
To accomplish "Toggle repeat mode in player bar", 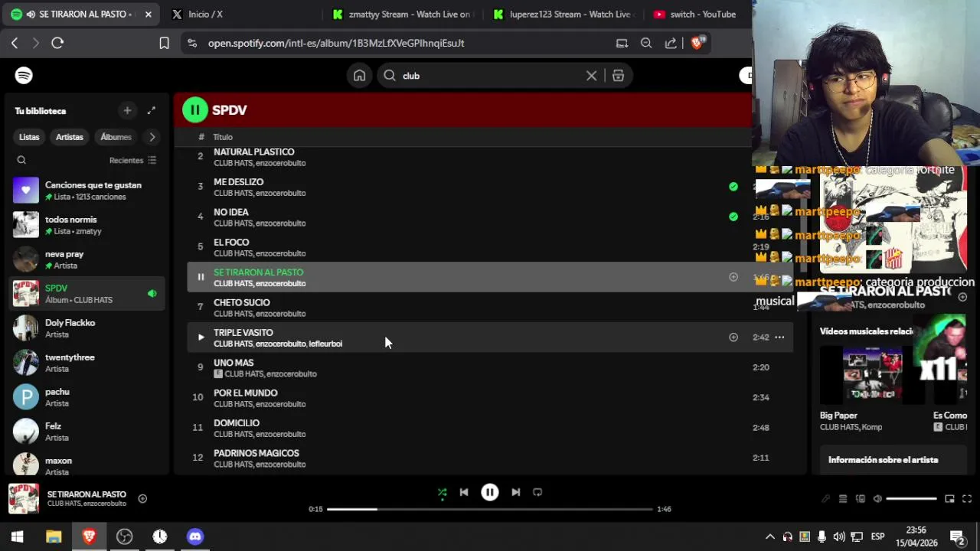I will 537,493.
